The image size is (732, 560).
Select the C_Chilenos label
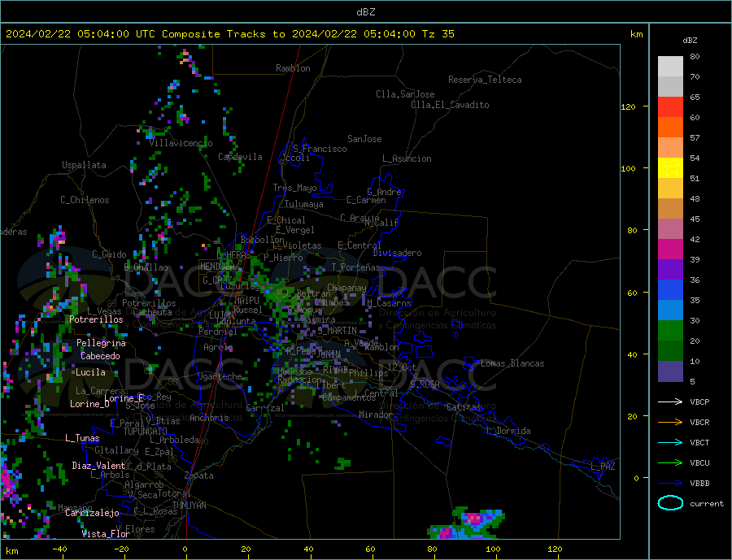pos(85,200)
